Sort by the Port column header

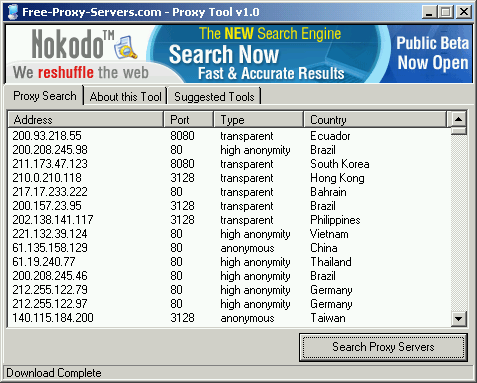[x=189, y=120]
